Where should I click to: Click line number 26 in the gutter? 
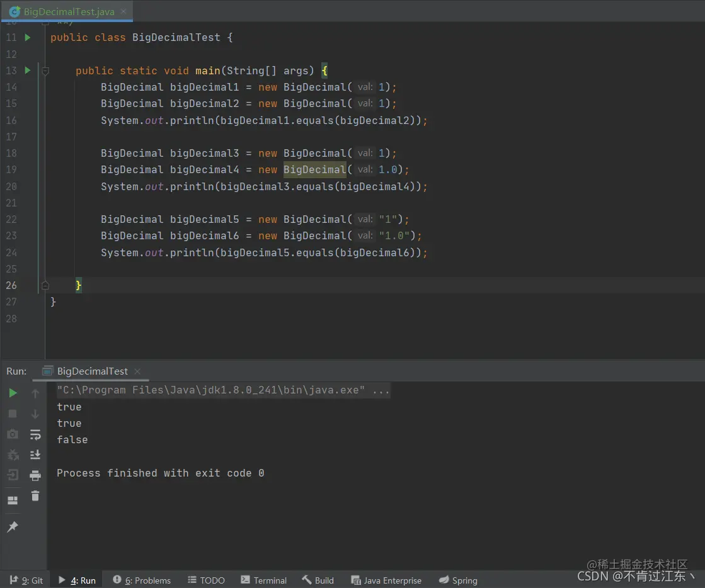coord(11,285)
